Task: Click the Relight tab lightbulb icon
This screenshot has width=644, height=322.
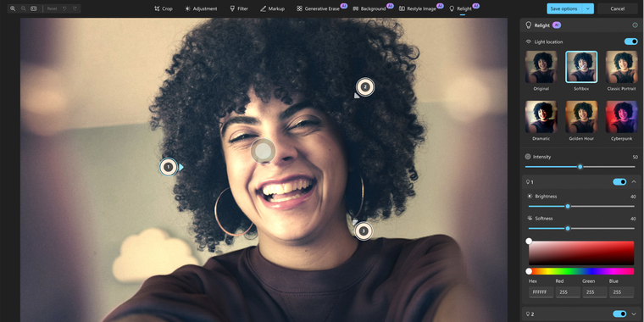Action: 452,8
